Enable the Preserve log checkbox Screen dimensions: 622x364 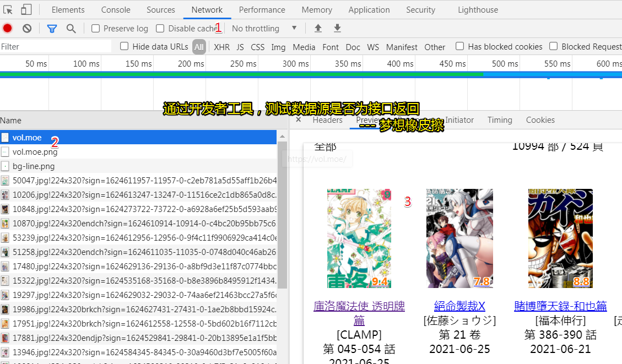click(x=96, y=29)
